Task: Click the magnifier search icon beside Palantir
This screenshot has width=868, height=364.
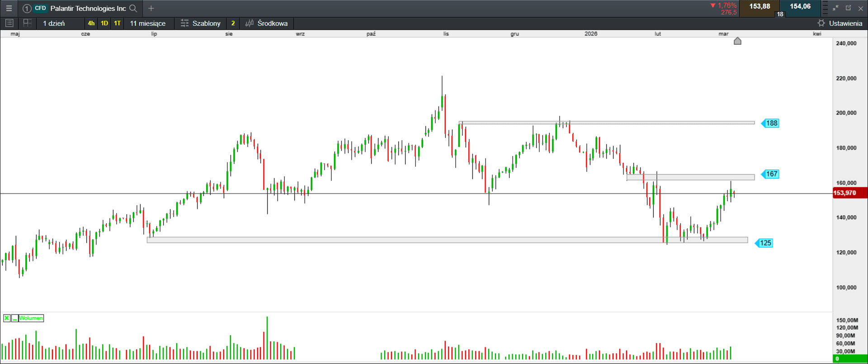Action: pyautogui.click(x=133, y=8)
